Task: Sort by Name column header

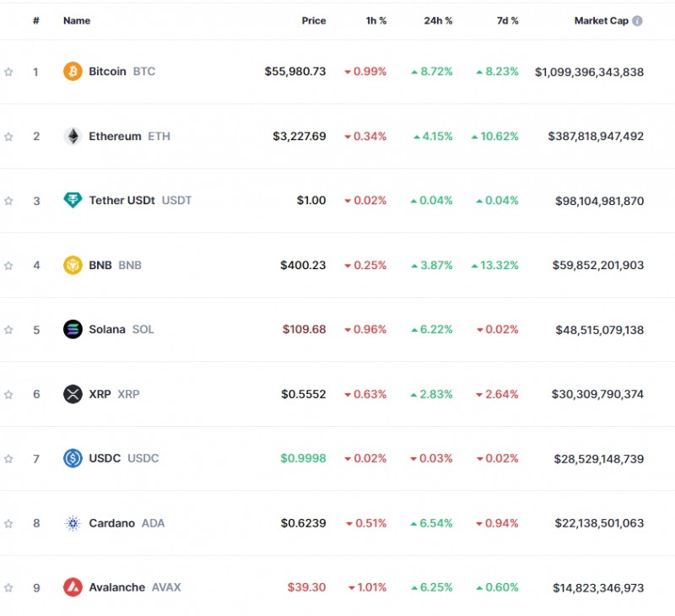Action: pos(77,21)
